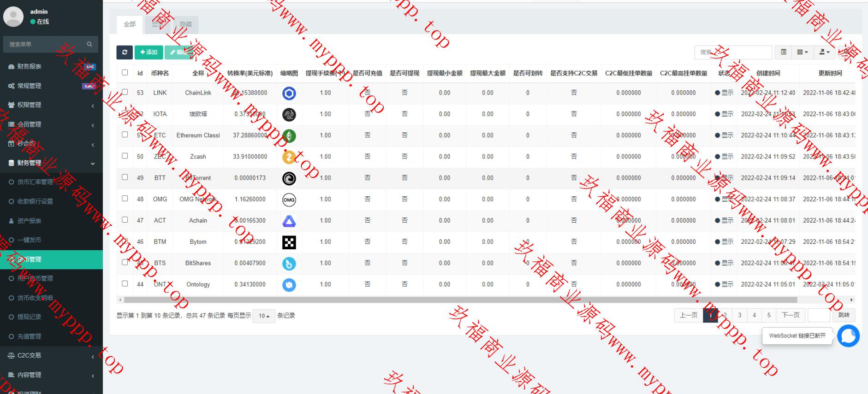
Task: Open 资产报表 submenu item
Action: click(51, 221)
